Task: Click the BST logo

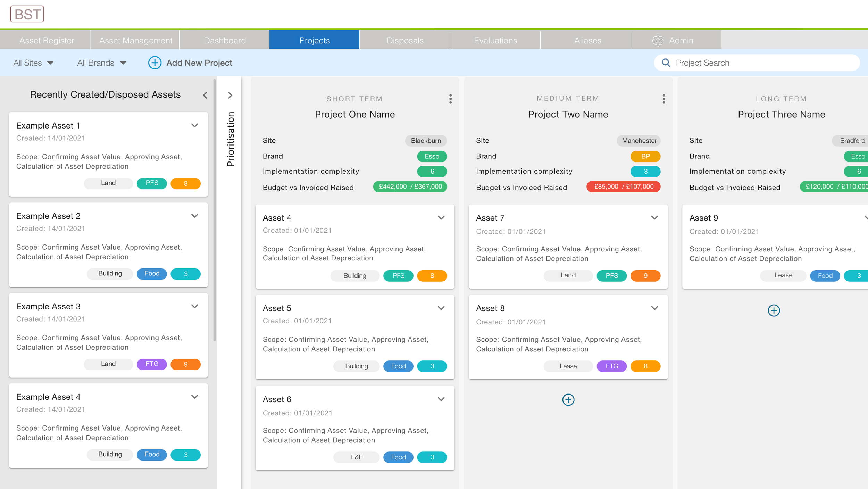Action: (27, 14)
